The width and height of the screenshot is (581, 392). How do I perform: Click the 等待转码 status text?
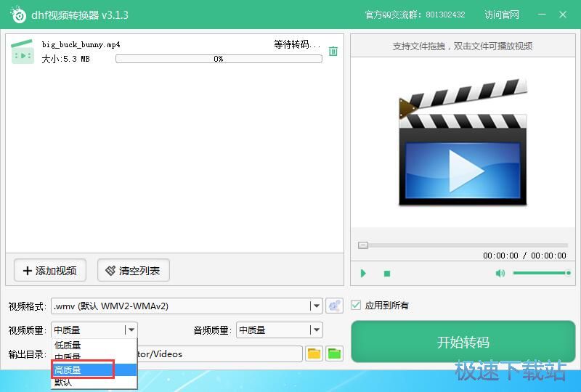pos(297,44)
